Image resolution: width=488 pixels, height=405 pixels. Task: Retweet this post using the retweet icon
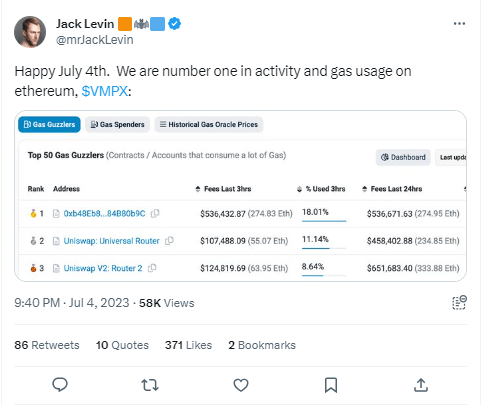(x=150, y=385)
